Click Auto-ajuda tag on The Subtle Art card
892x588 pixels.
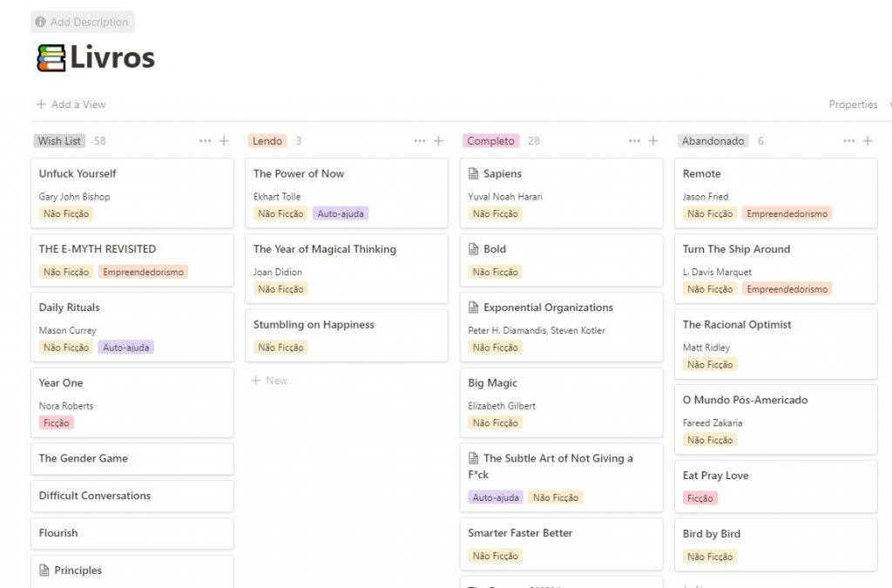click(496, 497)
